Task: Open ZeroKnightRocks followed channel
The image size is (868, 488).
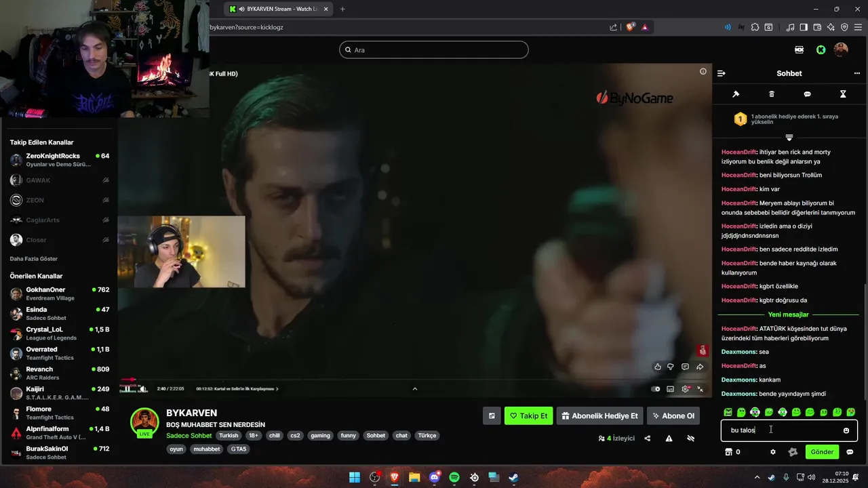Action: (59, 160)
